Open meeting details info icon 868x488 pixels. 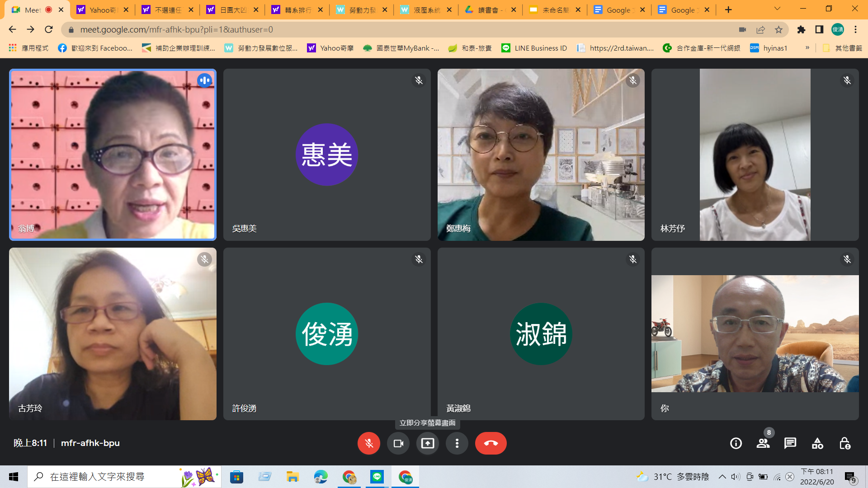pos(736,443)
